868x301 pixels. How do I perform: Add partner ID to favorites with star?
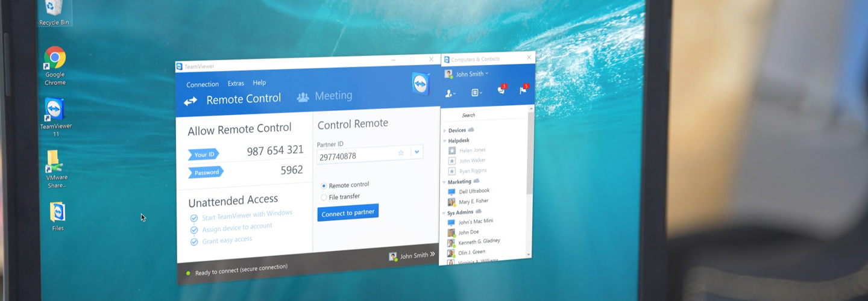coord(401,153)
